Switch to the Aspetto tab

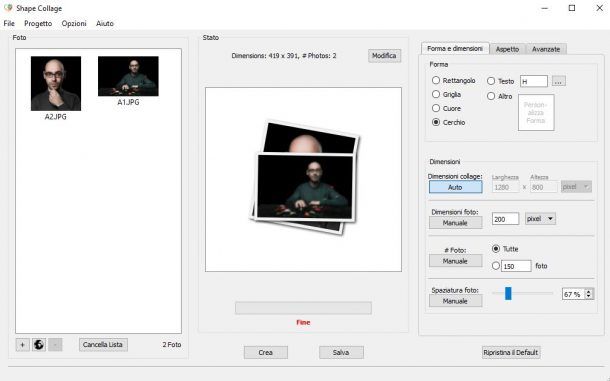pos(507,49)
